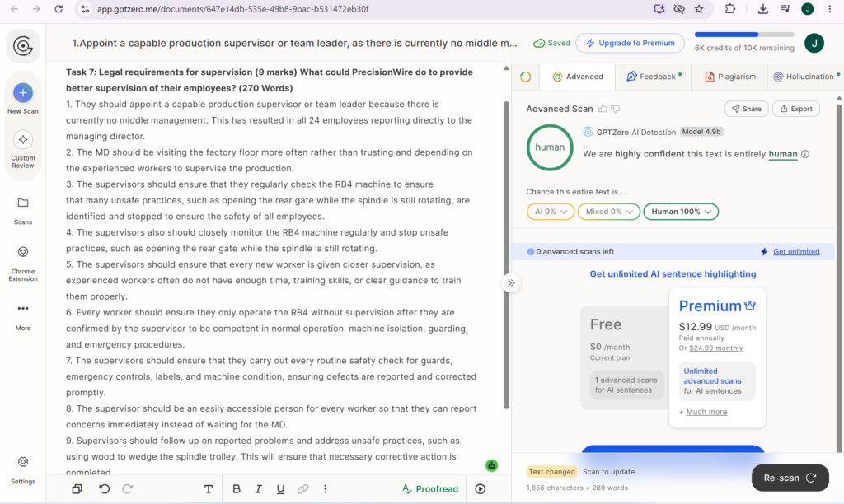The width and height of the screenshot is (844, 504).
Task: Toggle underline formatting
Action: [280, 489]
